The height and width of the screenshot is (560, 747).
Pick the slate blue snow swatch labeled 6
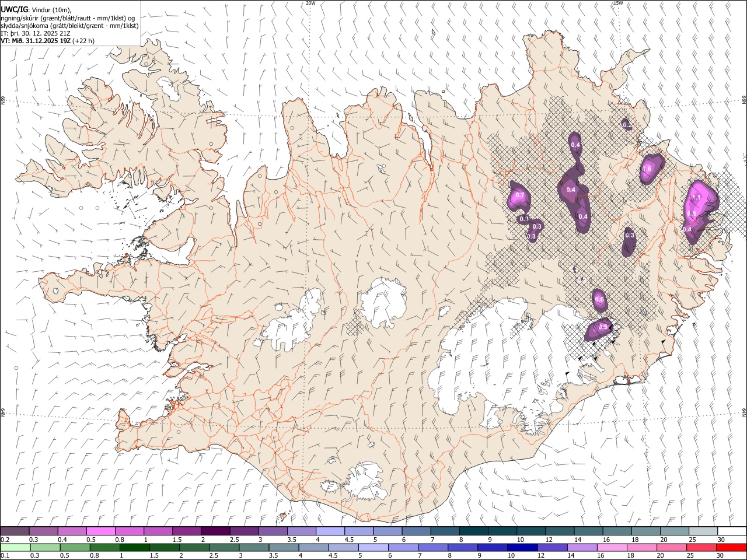pyautogui.click(x=417, y=531)
